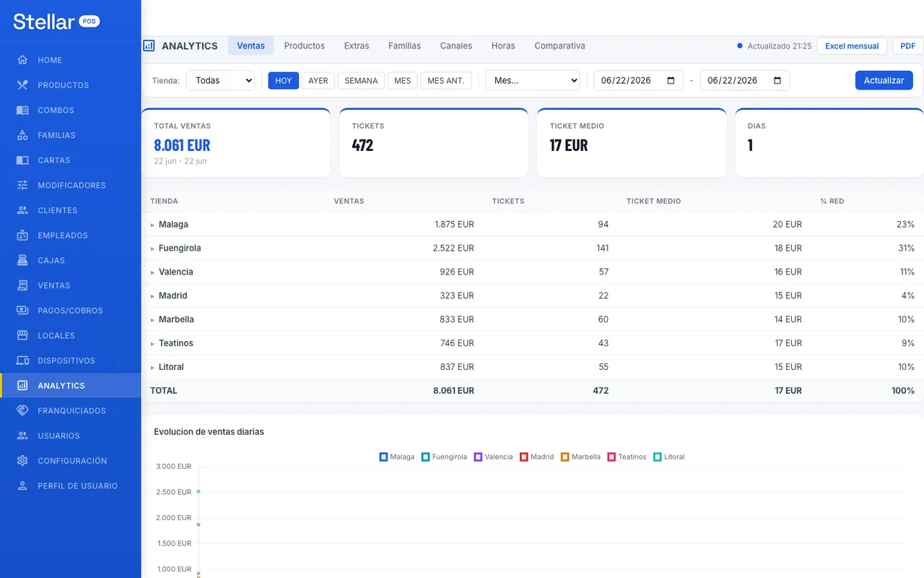Click the Empleados badge icon

tap(22, 236)
